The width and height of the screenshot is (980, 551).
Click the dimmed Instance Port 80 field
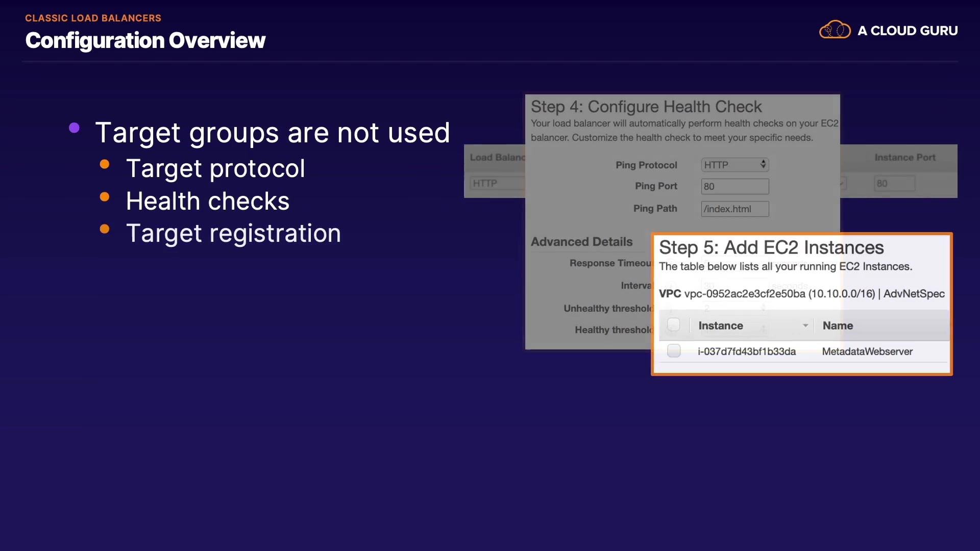[x=894, y=183]
